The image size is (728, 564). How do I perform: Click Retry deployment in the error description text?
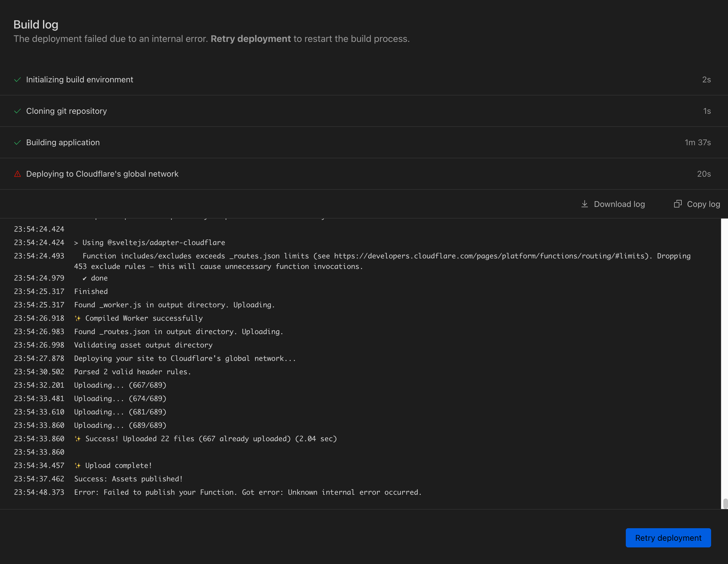(250, 39)
